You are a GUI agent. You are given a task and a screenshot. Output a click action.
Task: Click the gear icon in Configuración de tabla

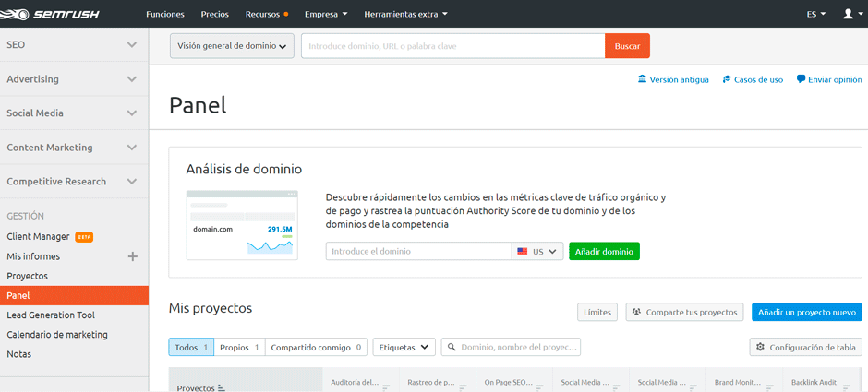coord(760,347)
